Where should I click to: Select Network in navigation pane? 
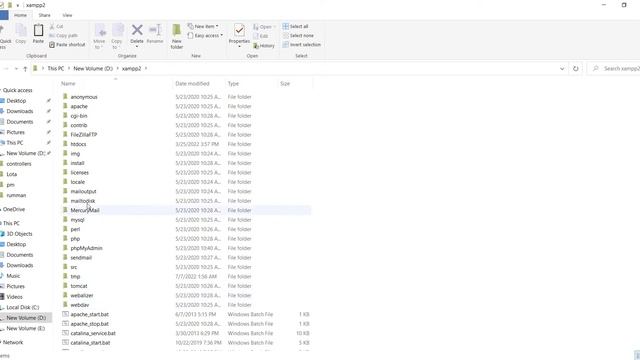click(x=13, y=342)
